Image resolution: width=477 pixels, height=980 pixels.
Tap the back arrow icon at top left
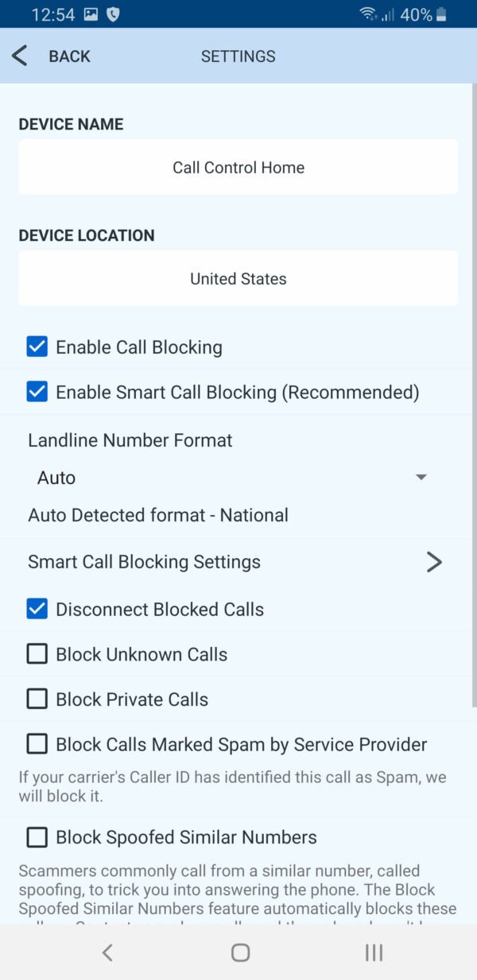19,56
